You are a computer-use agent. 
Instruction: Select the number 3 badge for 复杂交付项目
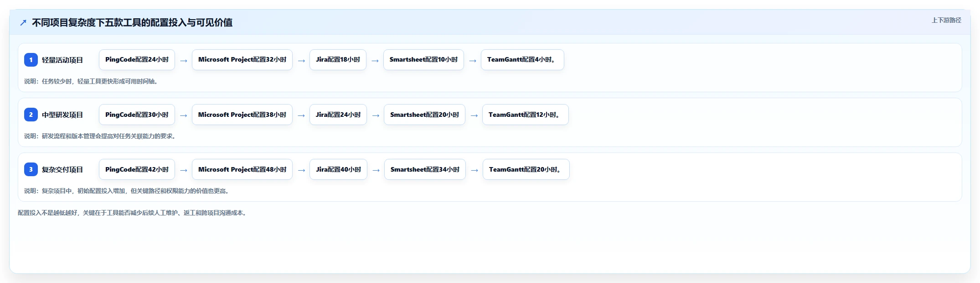click(31, 169)
